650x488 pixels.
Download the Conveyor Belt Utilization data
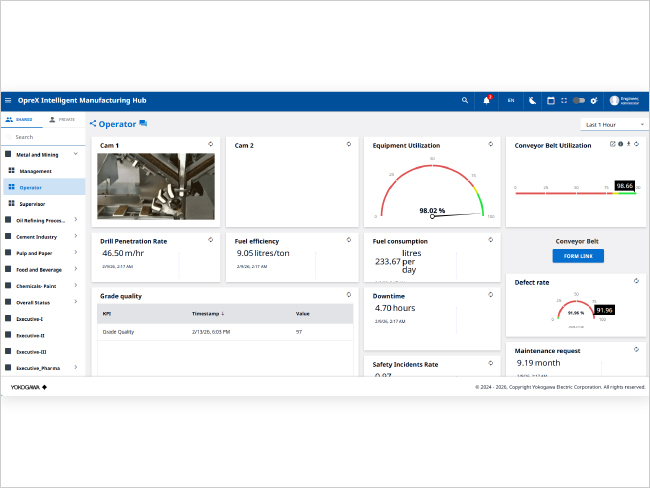pos(628,144)
